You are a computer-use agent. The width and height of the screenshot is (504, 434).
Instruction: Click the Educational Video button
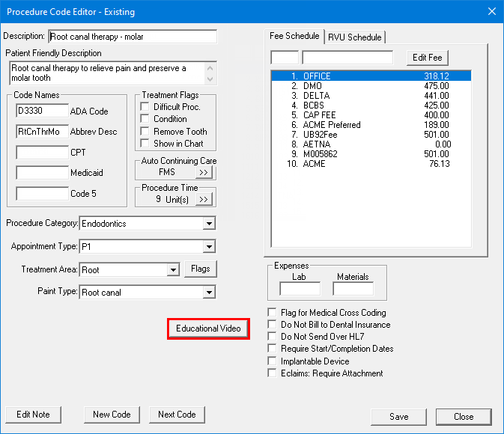click(x=208, y=328)
